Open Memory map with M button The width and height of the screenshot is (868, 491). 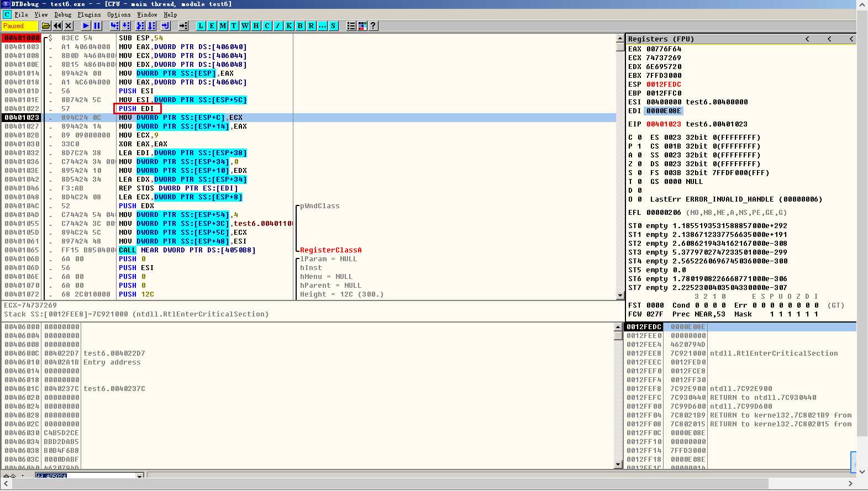coord(223,25)
